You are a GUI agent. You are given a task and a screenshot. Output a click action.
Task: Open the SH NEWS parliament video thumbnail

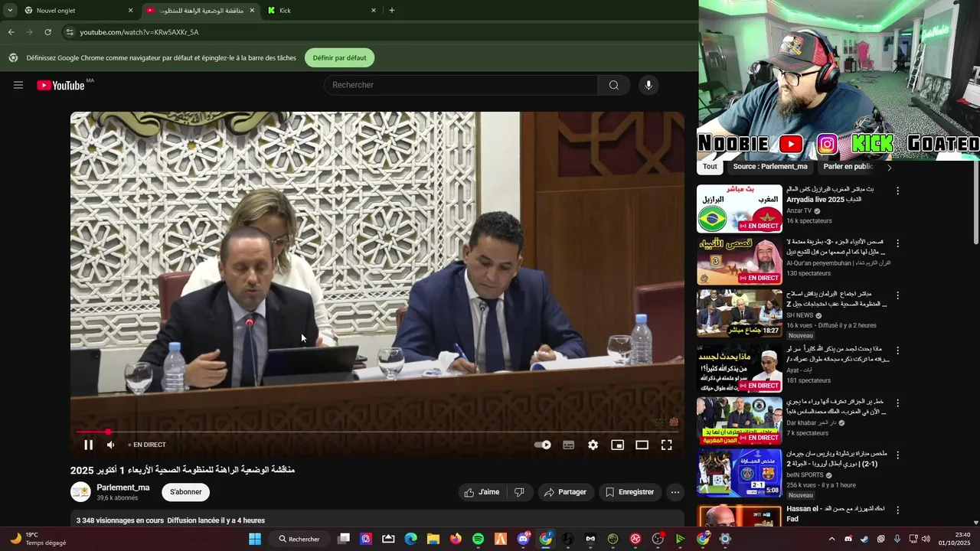click(740, 313)
